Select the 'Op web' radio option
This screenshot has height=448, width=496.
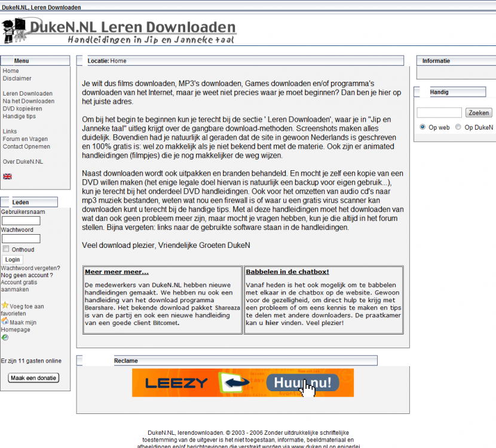click(x=422, y=127)
